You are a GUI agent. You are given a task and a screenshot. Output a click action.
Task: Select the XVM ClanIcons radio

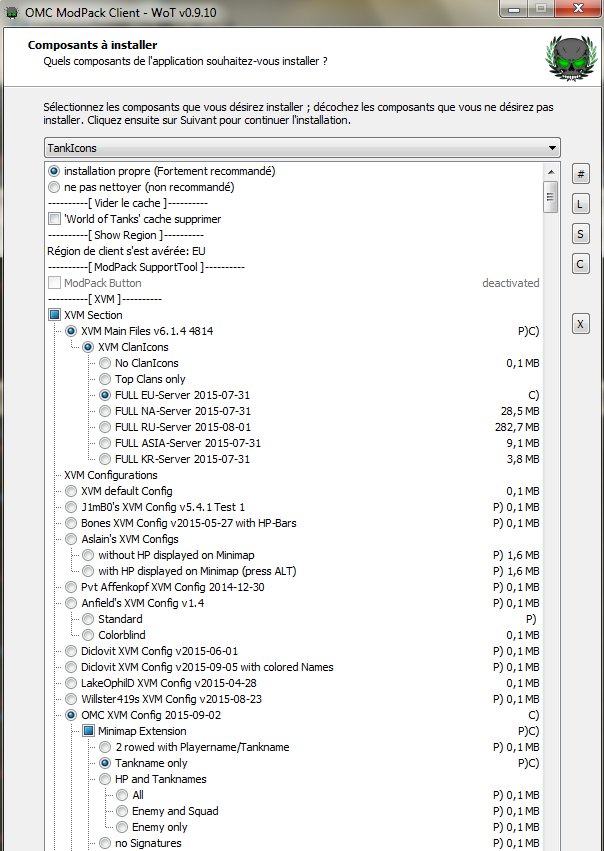pyautogui.click(x=88, y=347)
